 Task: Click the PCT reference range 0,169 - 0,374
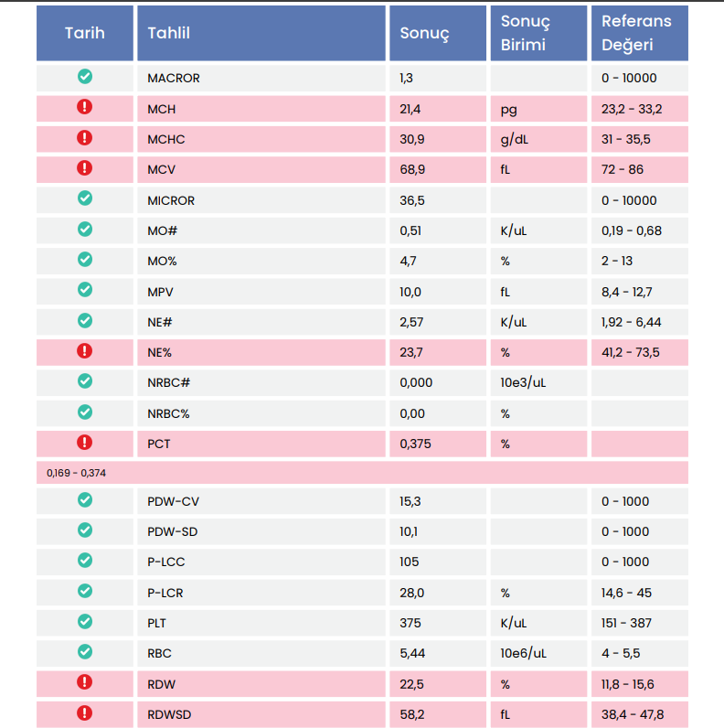click(x=78, y=473)
